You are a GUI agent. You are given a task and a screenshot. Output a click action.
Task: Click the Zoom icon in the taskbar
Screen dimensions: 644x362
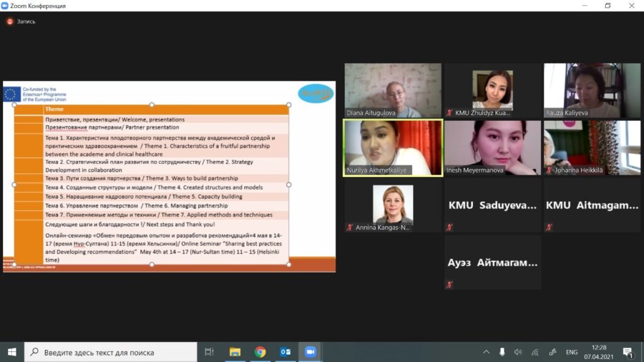[x=310, y=352]
